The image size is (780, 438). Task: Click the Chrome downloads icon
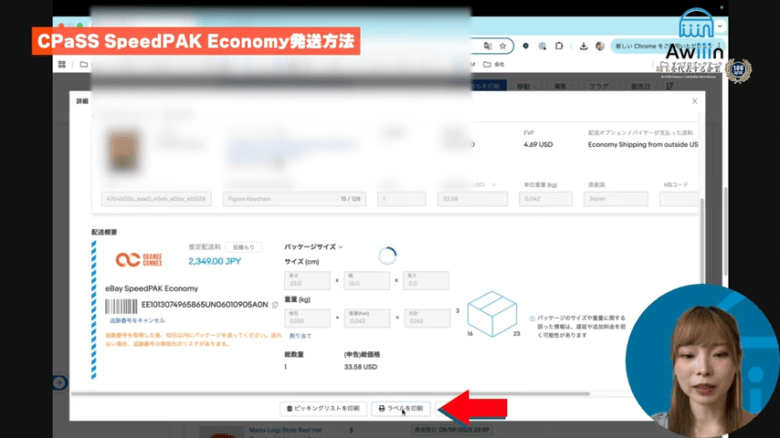583,46
